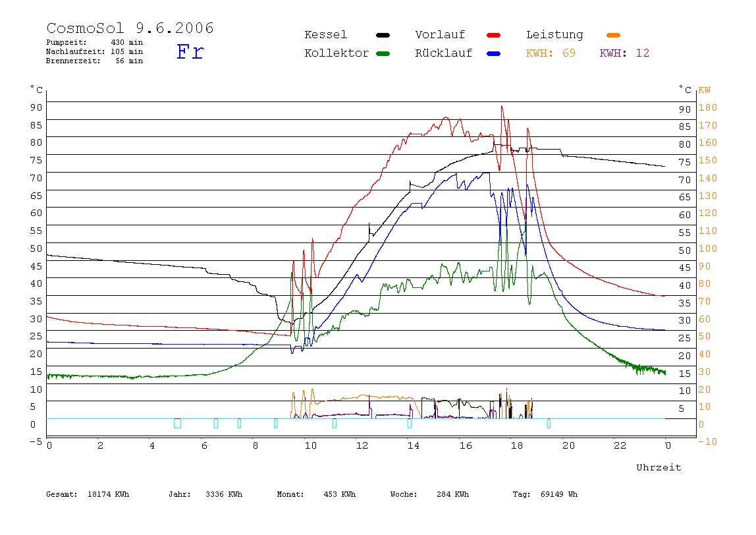Click the "-5" temperature scale label
This screenshot has height=535, width=756.
36,441
